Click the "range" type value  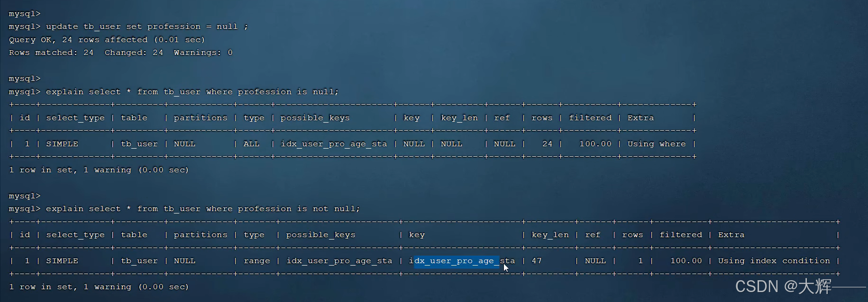tap(256, 261)
